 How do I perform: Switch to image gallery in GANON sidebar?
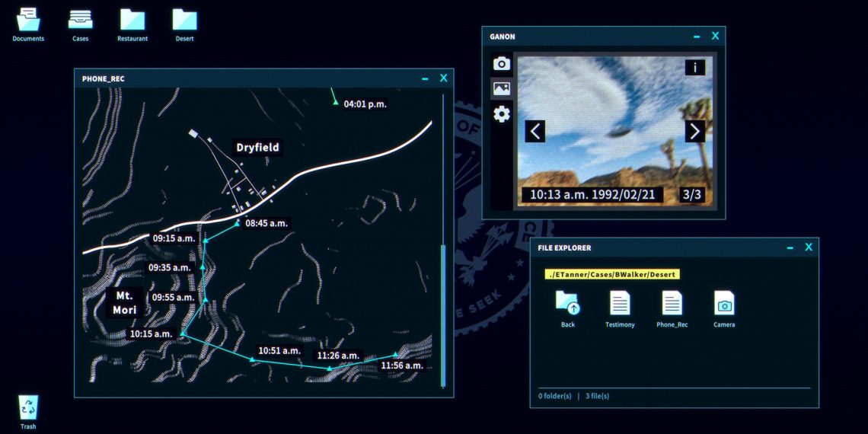pos(501,88)
